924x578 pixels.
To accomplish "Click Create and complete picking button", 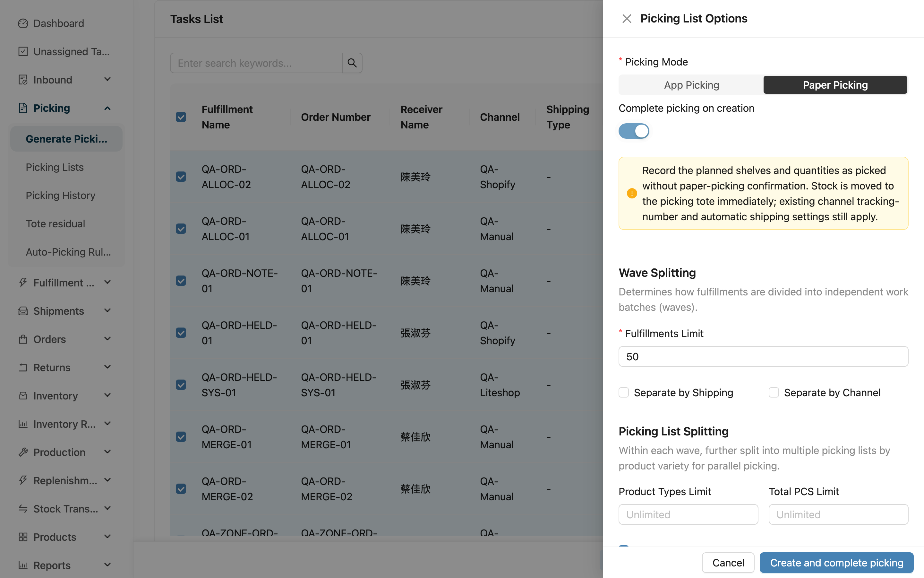I will 836,563.
